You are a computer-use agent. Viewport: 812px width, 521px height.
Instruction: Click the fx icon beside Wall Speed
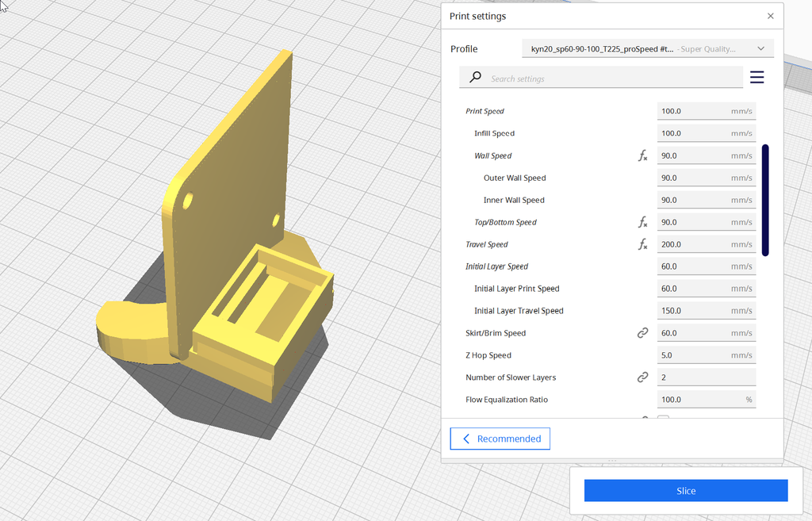[642, 155]
